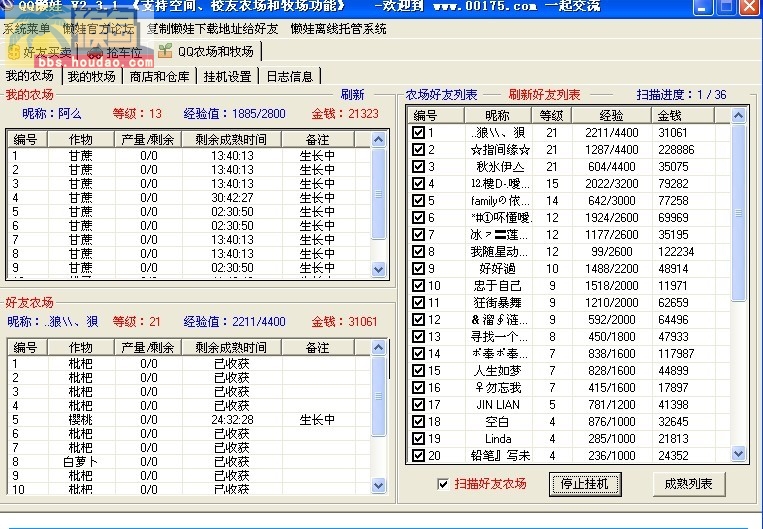
Task: Uncheck friend row 11 狂街暴舞 checkbox
Action: click(418, 303)
